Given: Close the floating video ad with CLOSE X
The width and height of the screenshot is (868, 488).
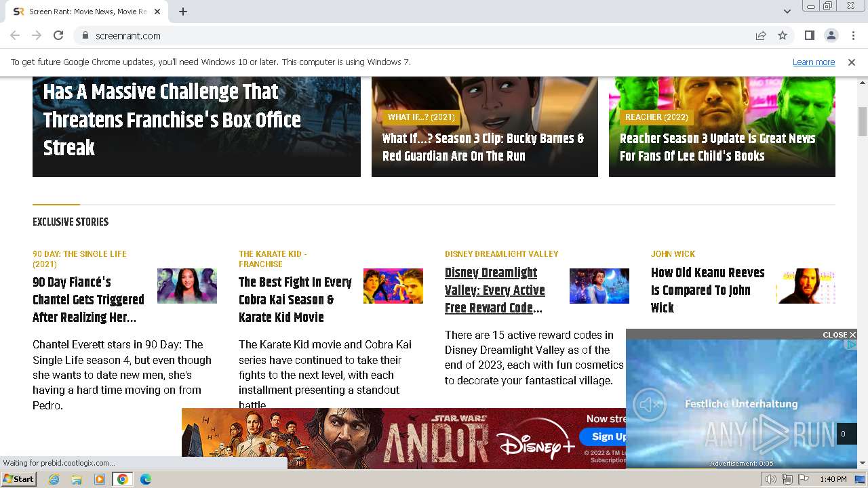Looking at the screenshot, I should pos(840,335).
